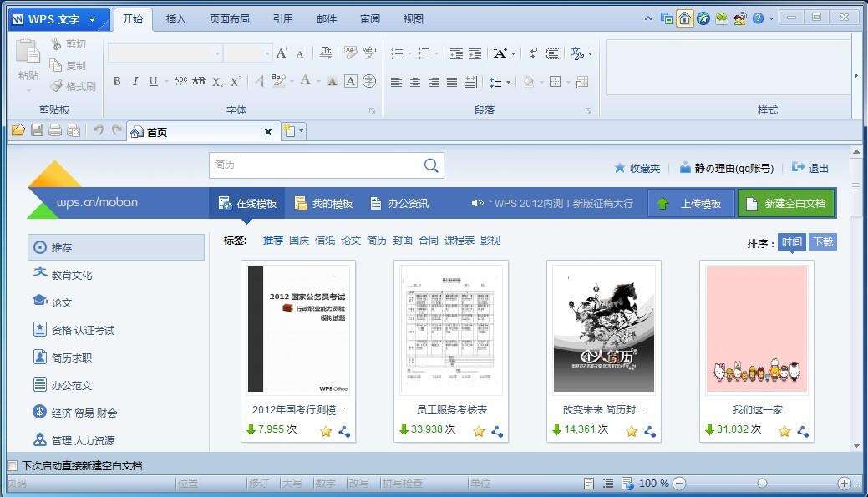Image resolution: width=868 pixels, height=497 pixels.
Task: Click the 上传模板 button
Action: [692, 203]
